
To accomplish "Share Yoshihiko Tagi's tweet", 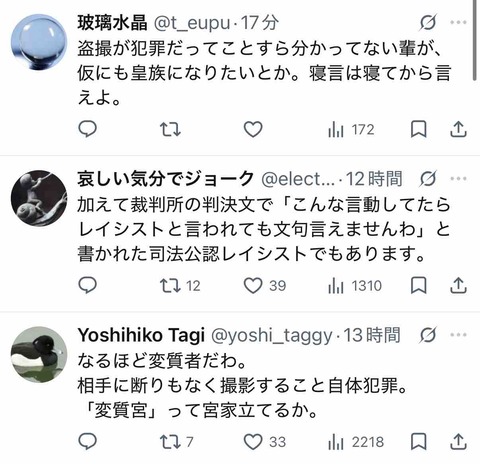I will [458, 442].
